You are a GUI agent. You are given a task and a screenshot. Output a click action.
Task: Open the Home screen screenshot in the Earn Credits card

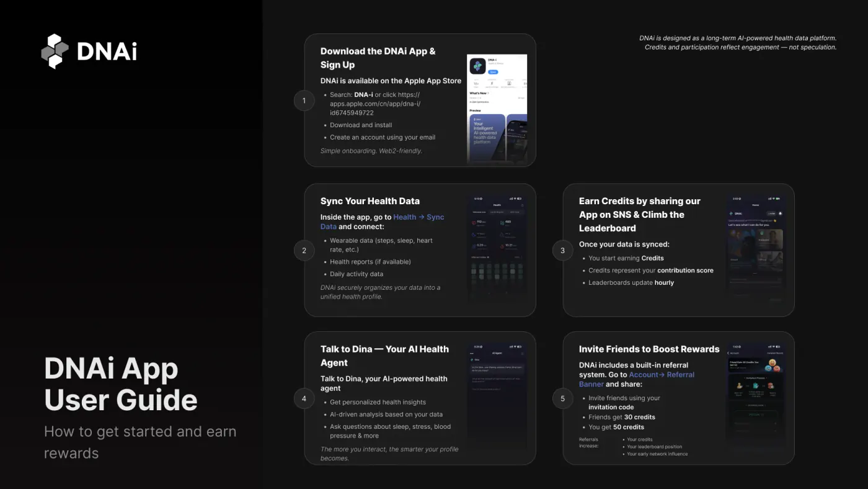pos(755,249)
